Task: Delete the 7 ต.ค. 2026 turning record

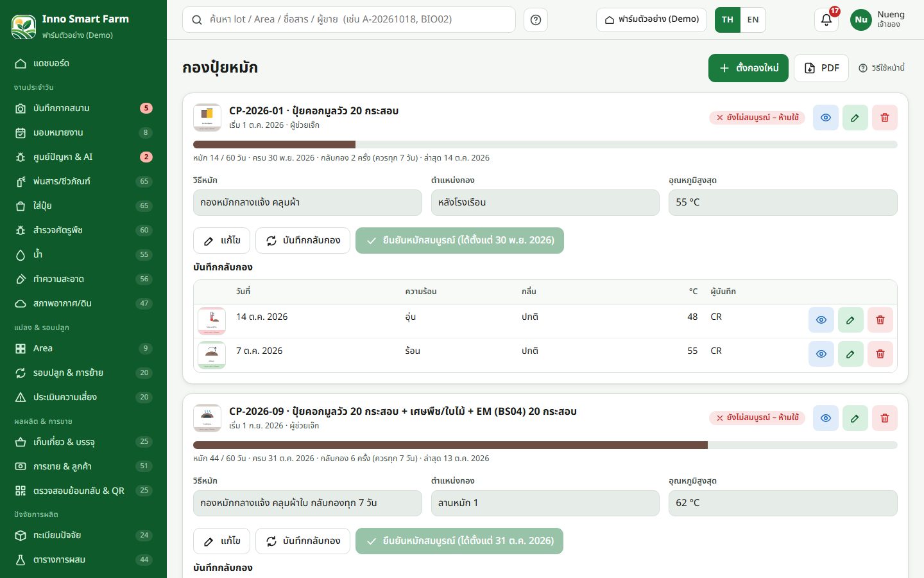Action: point(880,354)
